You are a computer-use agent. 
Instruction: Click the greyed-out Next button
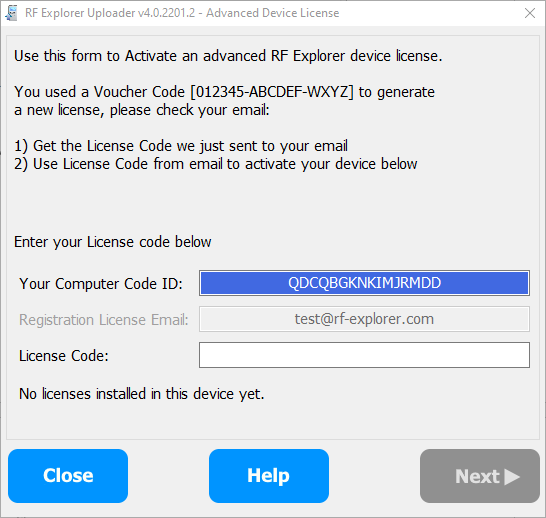480,476
